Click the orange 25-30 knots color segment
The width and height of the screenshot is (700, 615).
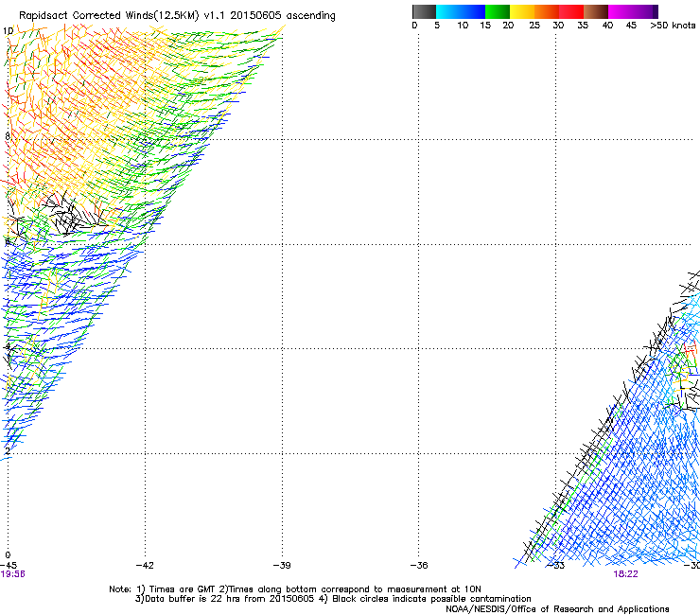547,11
